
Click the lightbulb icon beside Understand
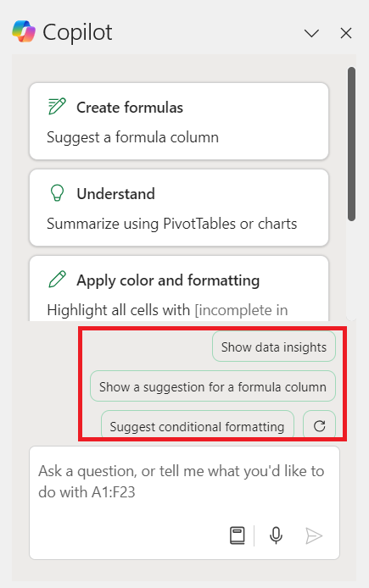click(57, 193)
